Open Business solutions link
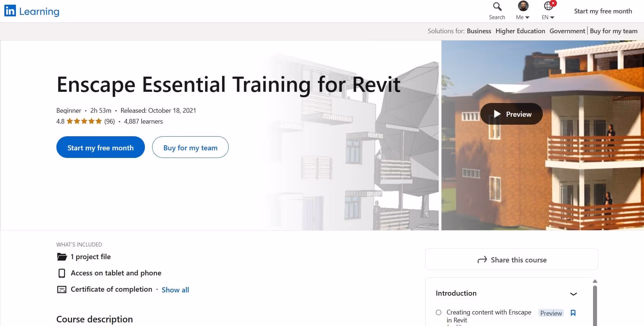 pyautogui.click(x=479, y=31)
